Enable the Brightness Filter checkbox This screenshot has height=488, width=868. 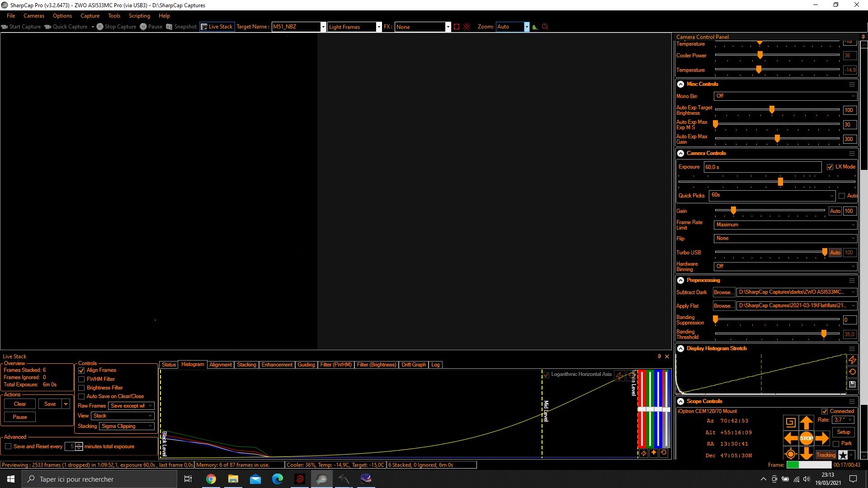pos(81,388)
